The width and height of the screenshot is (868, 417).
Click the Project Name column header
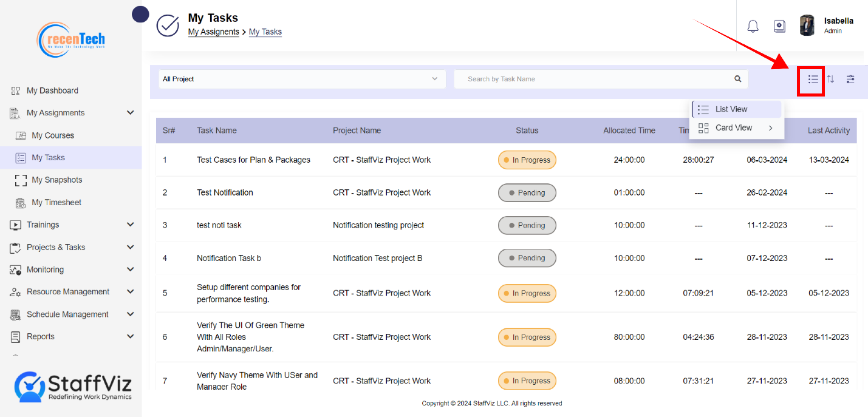pyautogui.click(x=357, y=131)
